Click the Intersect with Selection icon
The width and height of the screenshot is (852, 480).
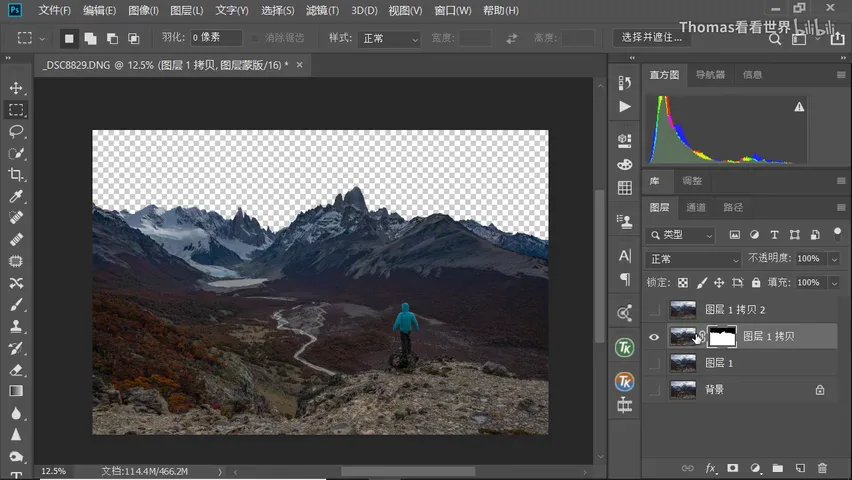click(134, 38)
